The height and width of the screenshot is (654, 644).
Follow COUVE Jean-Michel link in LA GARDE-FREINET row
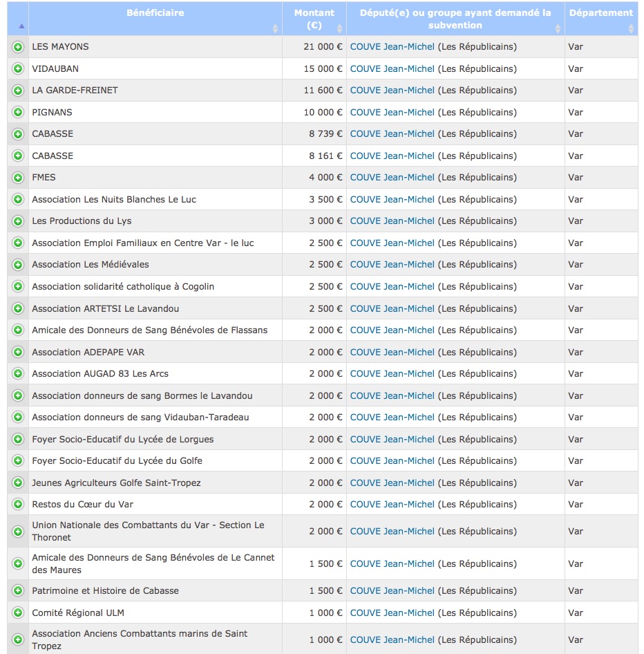tap(392, 91)
